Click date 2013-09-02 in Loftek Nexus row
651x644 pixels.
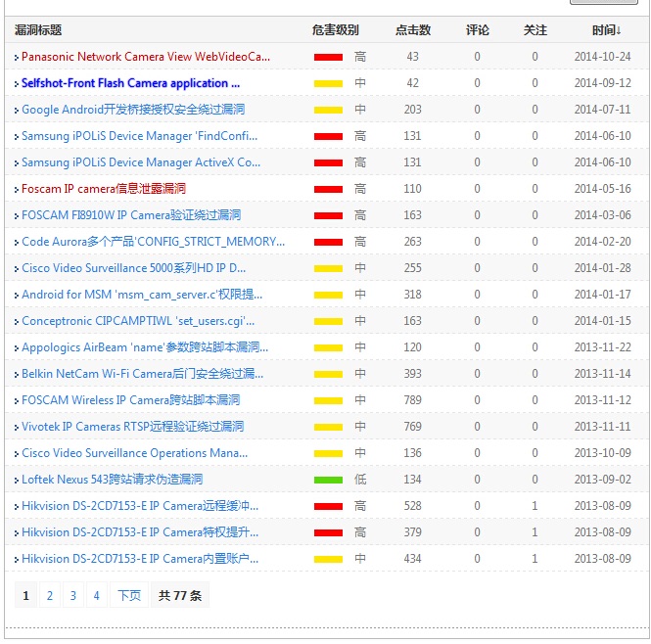point(602,480)
